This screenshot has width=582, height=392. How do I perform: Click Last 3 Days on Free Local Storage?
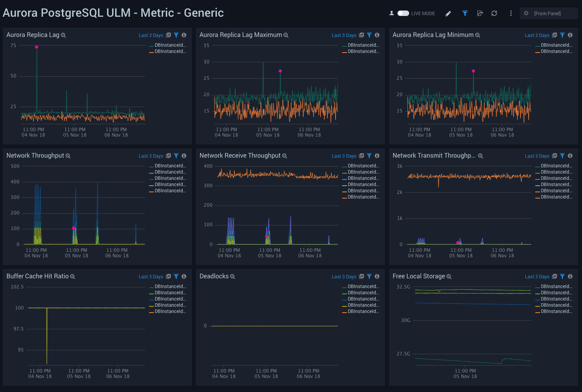point(537,276)
